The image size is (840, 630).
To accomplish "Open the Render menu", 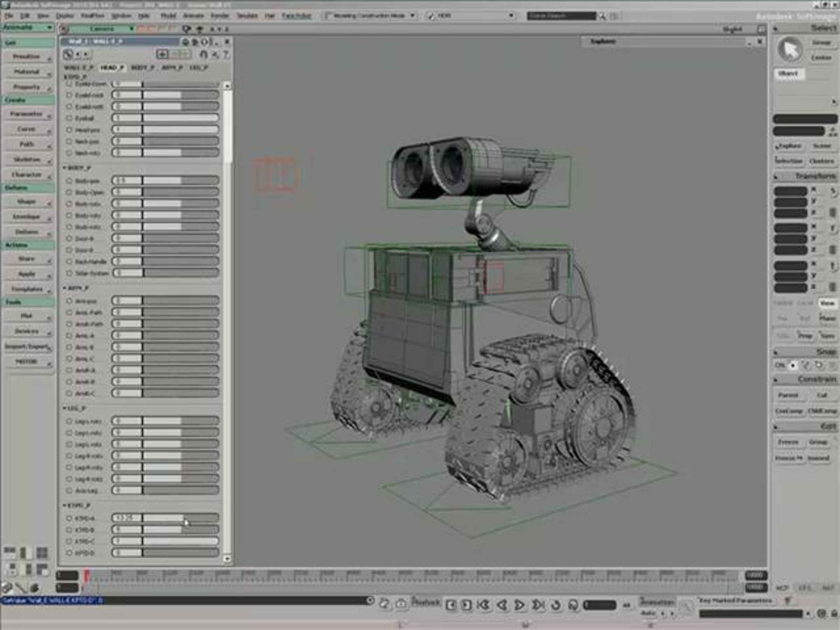I will pos(220,15).
